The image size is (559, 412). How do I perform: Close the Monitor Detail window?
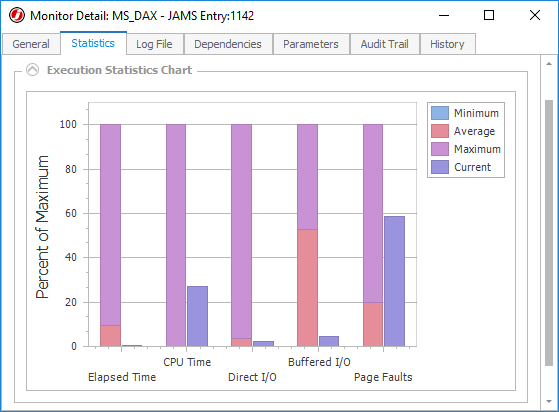(535, 15)
